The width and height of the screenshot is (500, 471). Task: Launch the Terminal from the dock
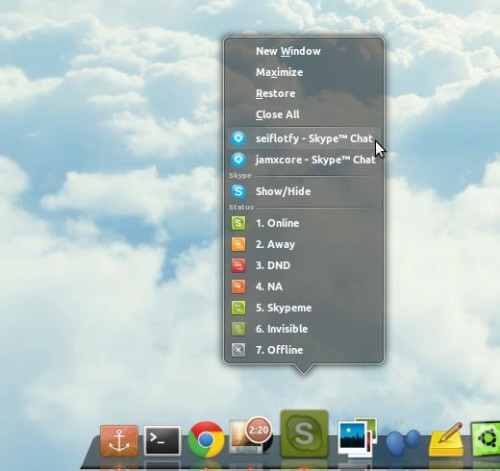(x=162, y=440)
